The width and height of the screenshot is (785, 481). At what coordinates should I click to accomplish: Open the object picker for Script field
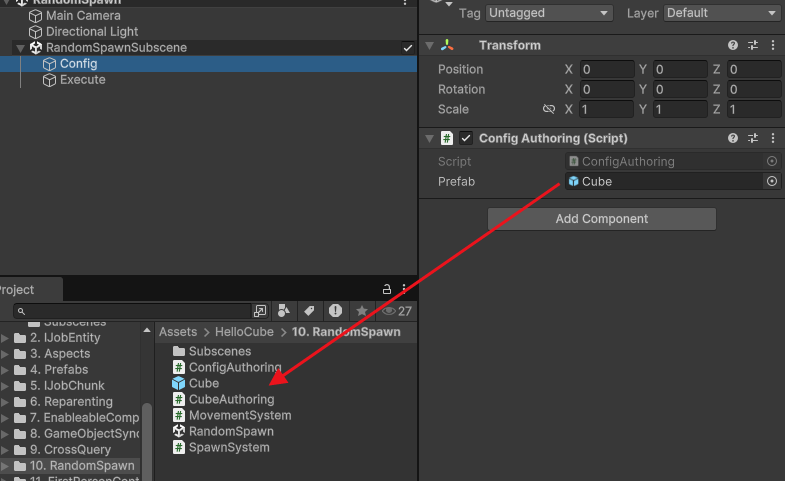pos(772,161)
